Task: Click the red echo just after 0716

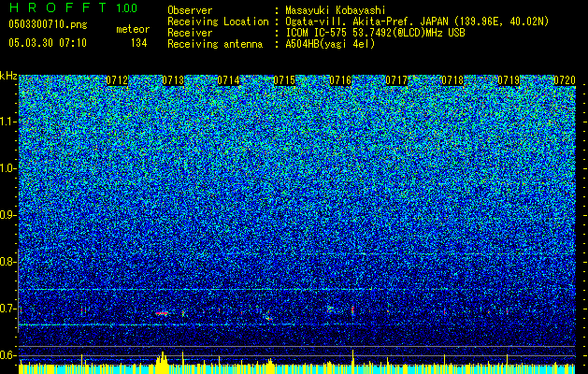Action: pyautogui.click(x=352, y=309)
